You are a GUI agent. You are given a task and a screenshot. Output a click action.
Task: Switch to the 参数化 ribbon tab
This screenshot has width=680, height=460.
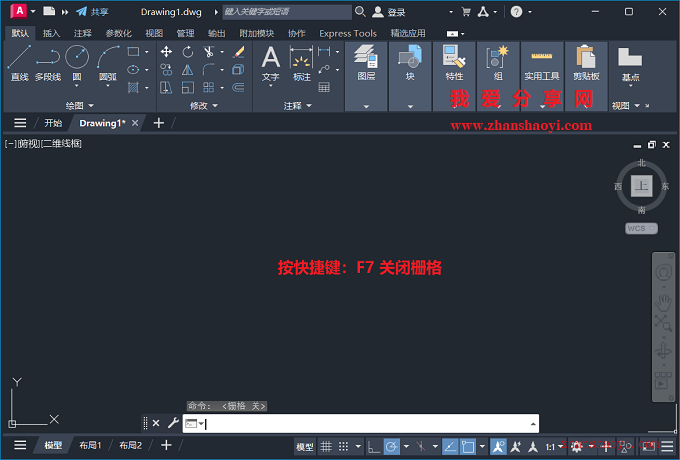[x=118, y=33]
